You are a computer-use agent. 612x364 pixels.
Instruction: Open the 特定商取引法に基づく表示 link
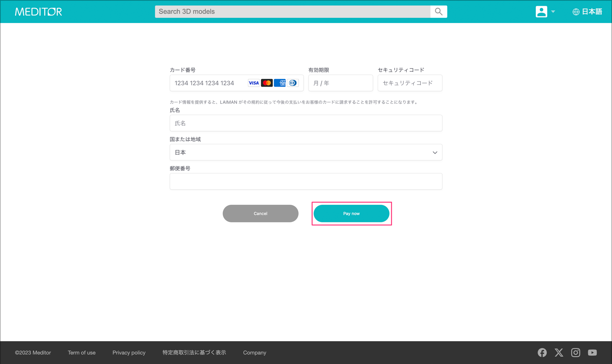(x=194, y=353)
